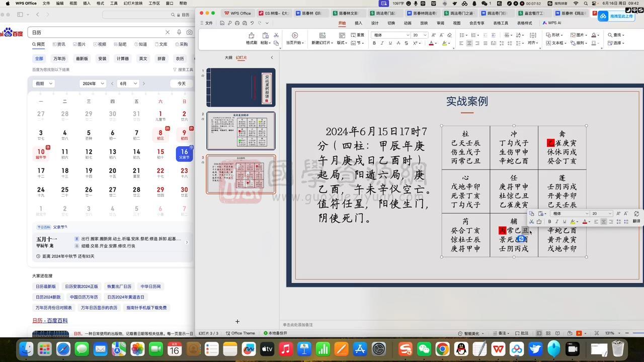Toggle Italic in the ribbon

pyautogui.click(x=382, y=43)
